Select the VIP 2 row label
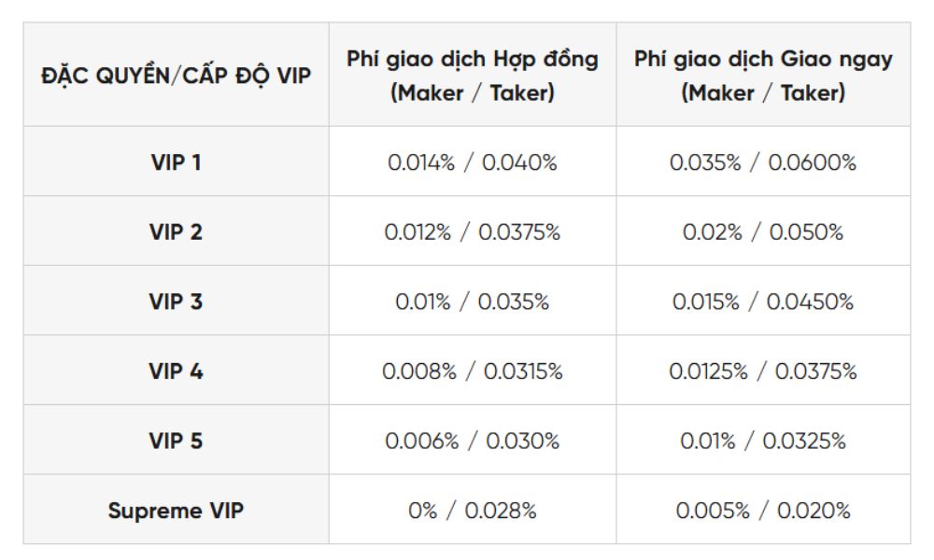 click(x=176, y=232)
